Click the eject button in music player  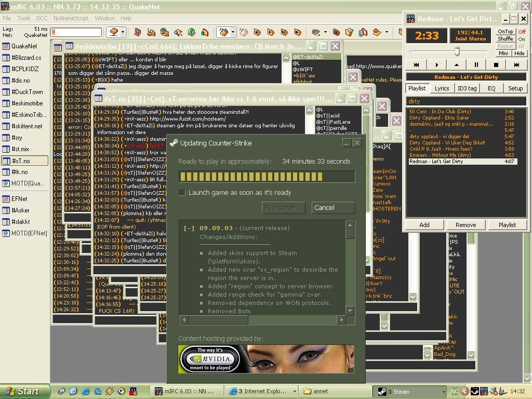(x=456, y=65)
